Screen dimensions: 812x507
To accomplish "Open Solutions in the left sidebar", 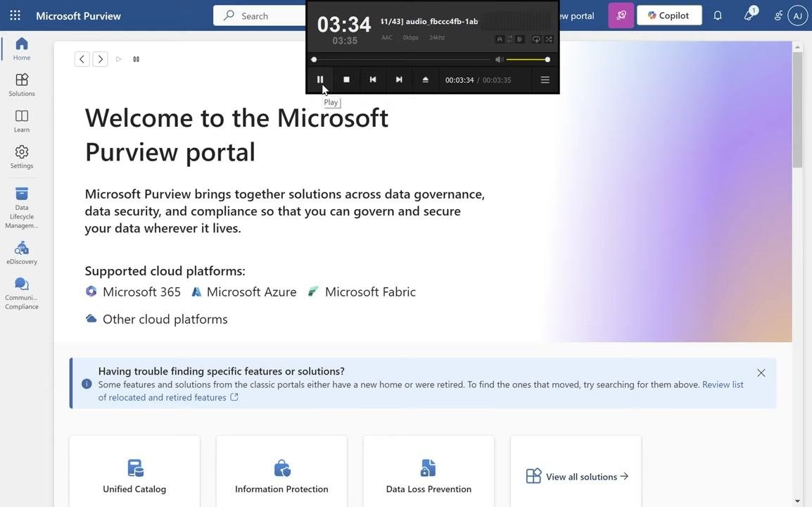I will point(22,85).
